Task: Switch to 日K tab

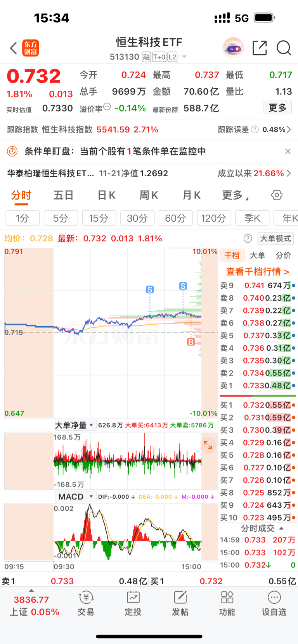Action: [x=106, y=195]
